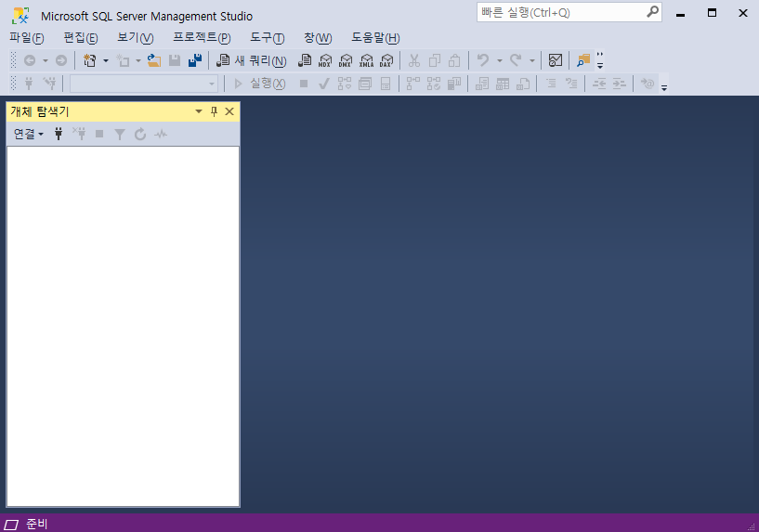Click Object Explorer's Filter funnel icon
This screenshot has width=759, height=532.
pos(120,134)
